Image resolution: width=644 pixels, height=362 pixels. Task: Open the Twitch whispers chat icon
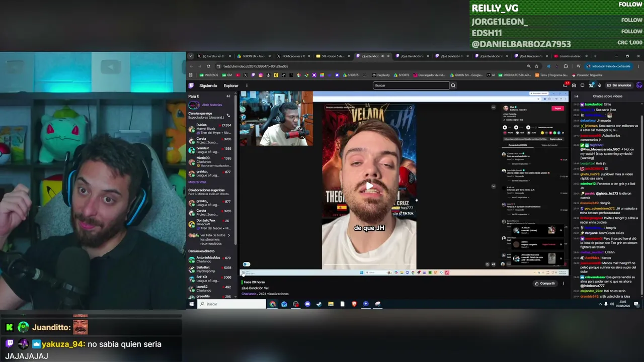tap(583, 85)
